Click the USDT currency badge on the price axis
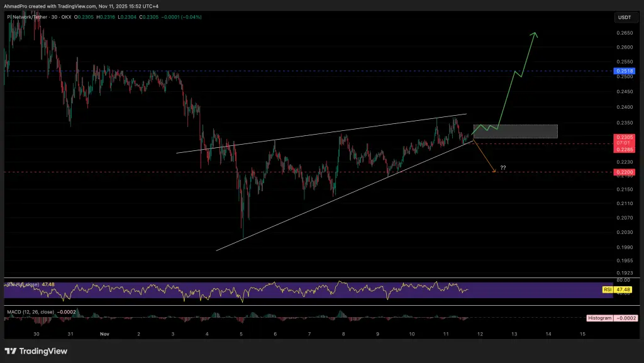This screenshot has width=644, height=363. (x=625, y=18)
